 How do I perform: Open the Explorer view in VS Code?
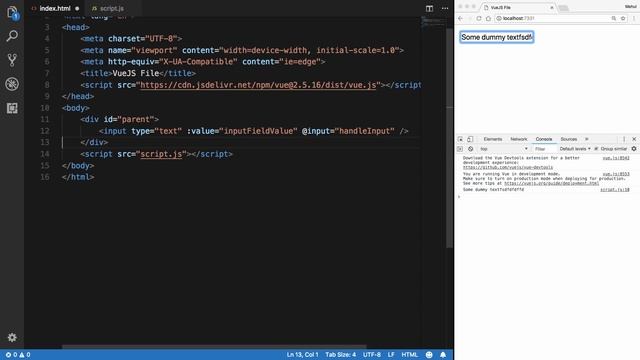pyautogui.click(x=12, y=12)
